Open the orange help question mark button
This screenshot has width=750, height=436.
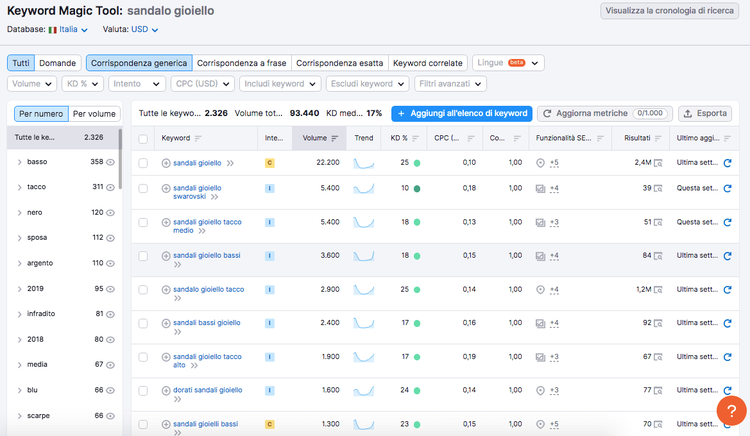(731, 411)
